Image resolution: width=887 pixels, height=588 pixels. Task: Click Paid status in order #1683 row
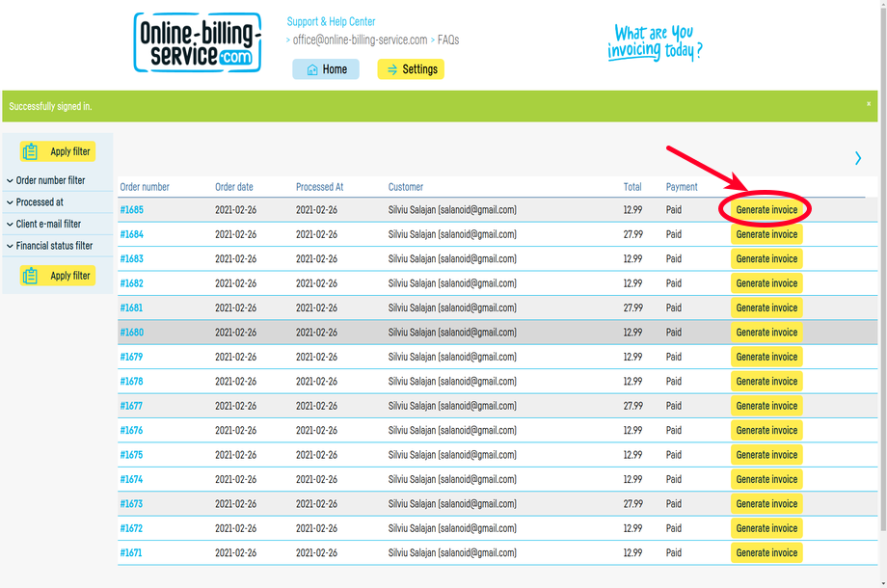pyautogui.click(x=674, y=259)
